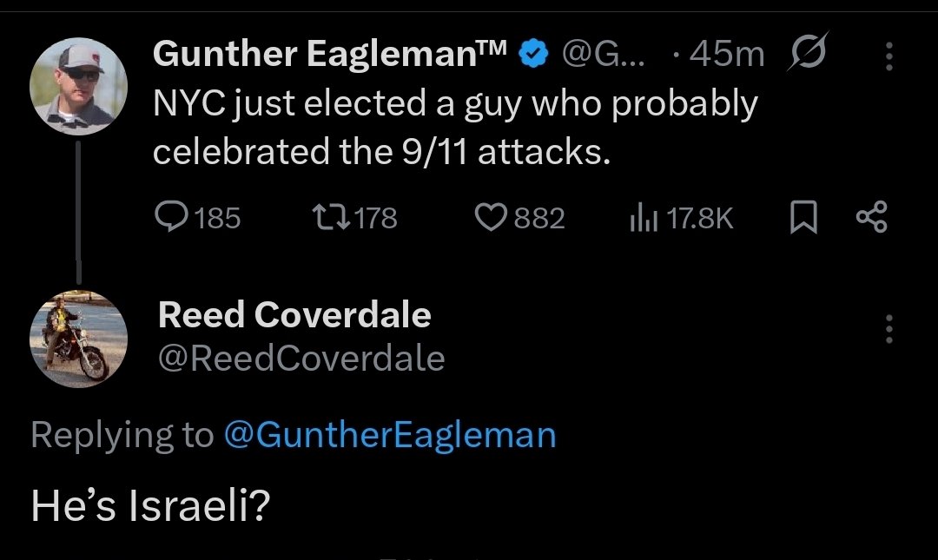The width and height of the screenshot is (938, 560).
Task: Share the post via share icon
Action: [x=872, y=217]
